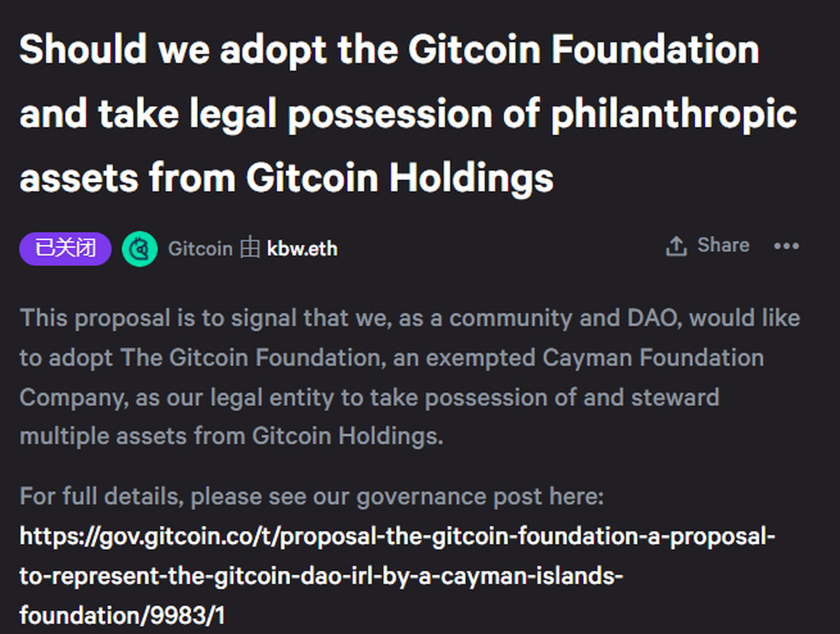The image size is (840, 634).
Task: Open the Gitcoin space name link
Action: pos(200,249)
